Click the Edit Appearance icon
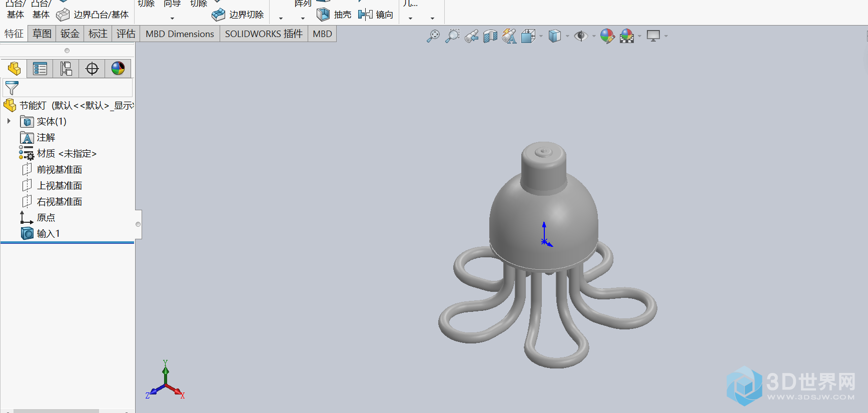The image size is (868, 413). pos(607,36)
